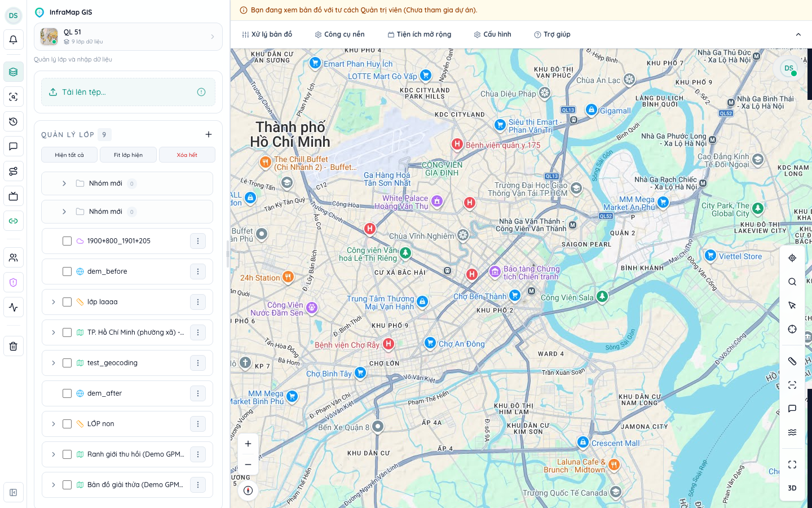
Task: Toggle checkbox for Bản đồ giải thửa layer
Action: click(67, 485)
